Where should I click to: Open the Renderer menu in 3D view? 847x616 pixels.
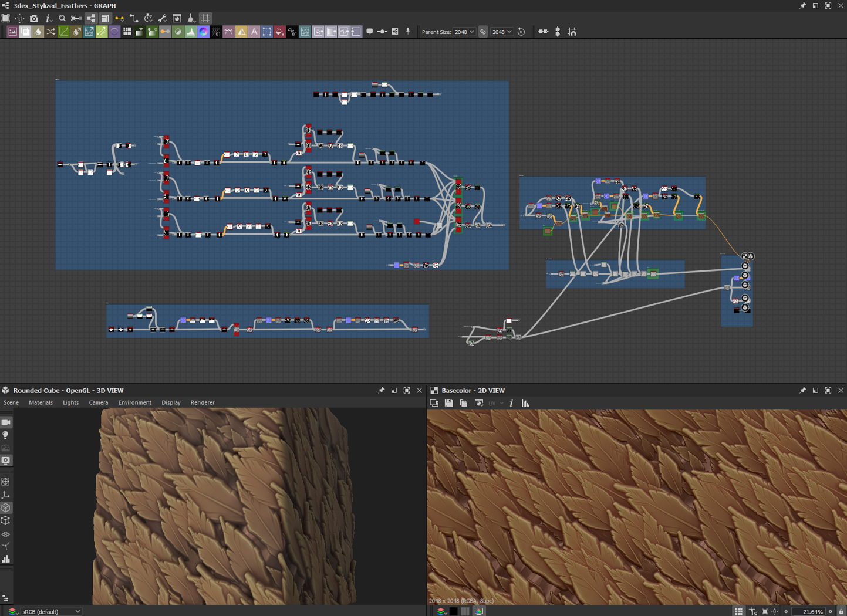coord(203,402)
